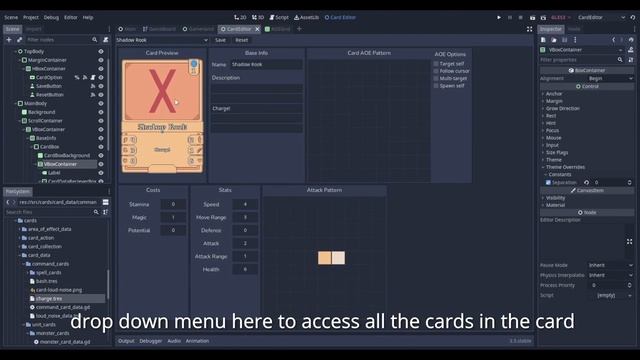Open property tools icon beside filter properties
This screenshot has width=640, height=360.
tap(631, 60)
